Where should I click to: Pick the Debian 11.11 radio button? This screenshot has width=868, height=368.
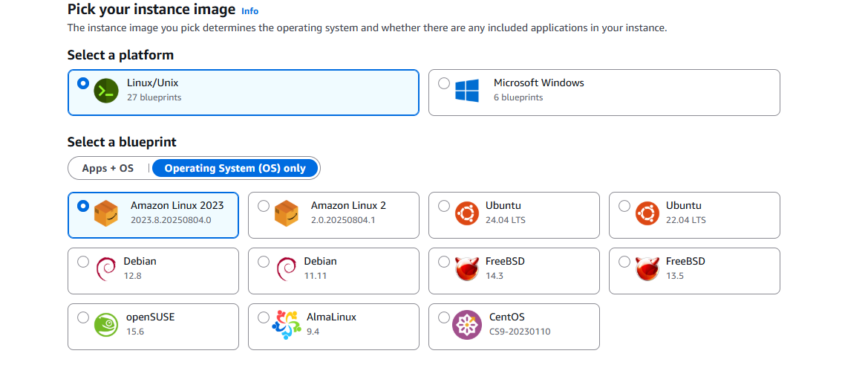click(x=264, y=262)
